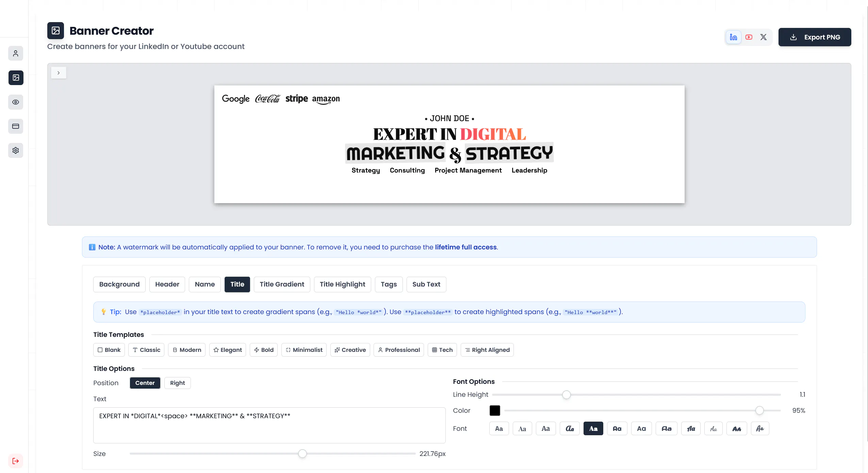Click the Leadership tag on the banner

tap(529, 170)
